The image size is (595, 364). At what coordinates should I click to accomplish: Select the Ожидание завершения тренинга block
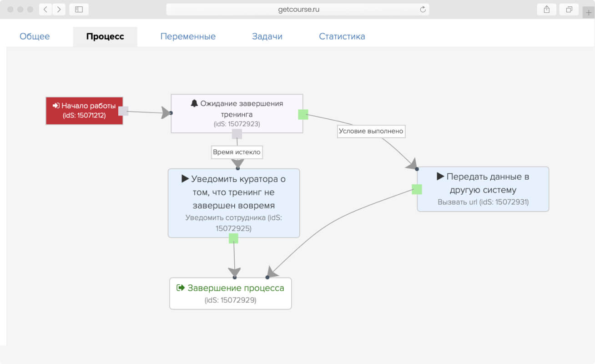(237, 113)
